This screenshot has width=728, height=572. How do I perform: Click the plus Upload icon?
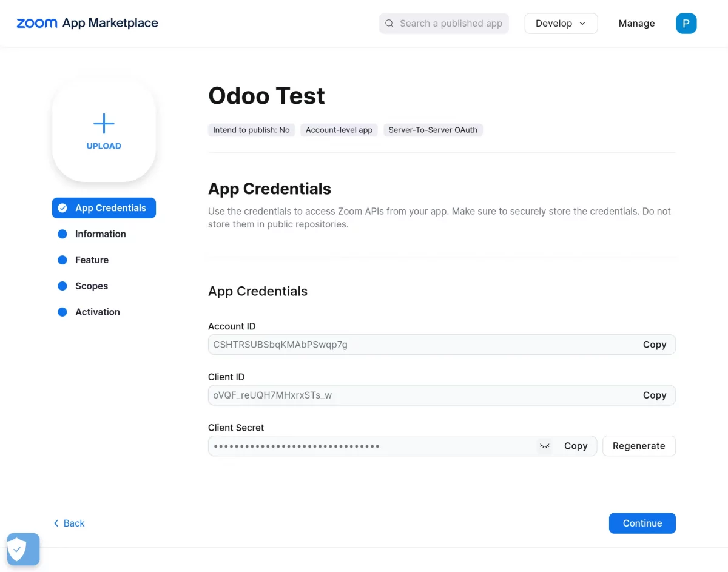(104, 124)
